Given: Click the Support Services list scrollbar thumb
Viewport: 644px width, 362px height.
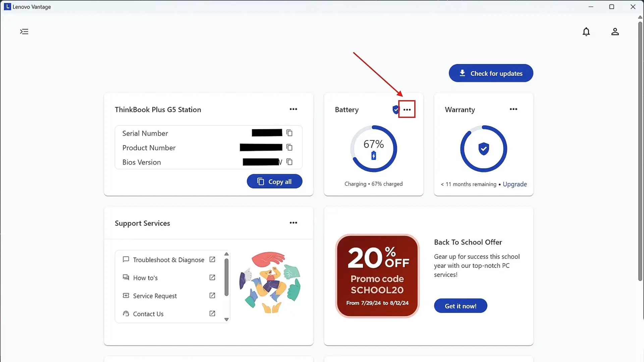Looking at the screenshot, I should coord(226,277).
